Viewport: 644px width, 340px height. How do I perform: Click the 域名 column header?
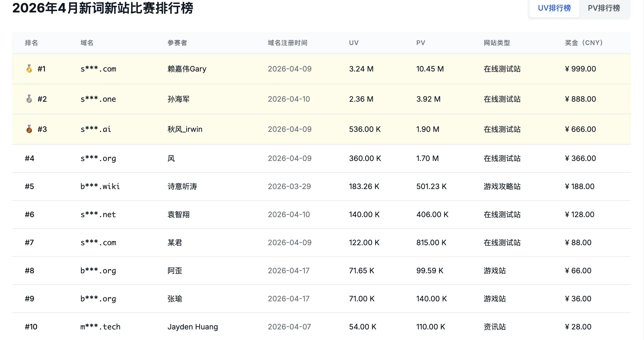pos(87,43)
